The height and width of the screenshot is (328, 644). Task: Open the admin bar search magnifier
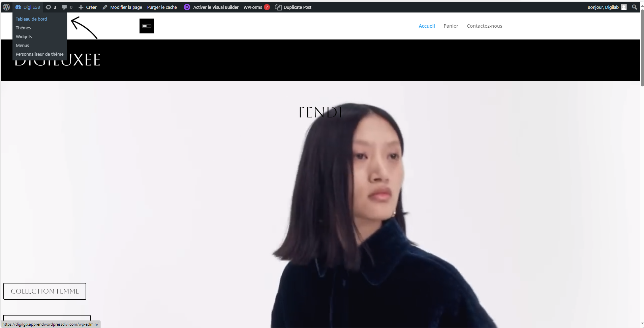pyautogui.click(x=634, y=7)
